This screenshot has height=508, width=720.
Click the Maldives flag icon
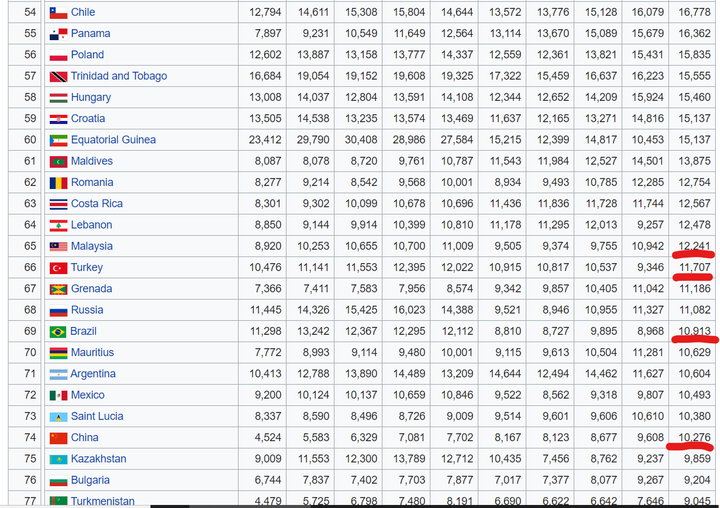58,162
